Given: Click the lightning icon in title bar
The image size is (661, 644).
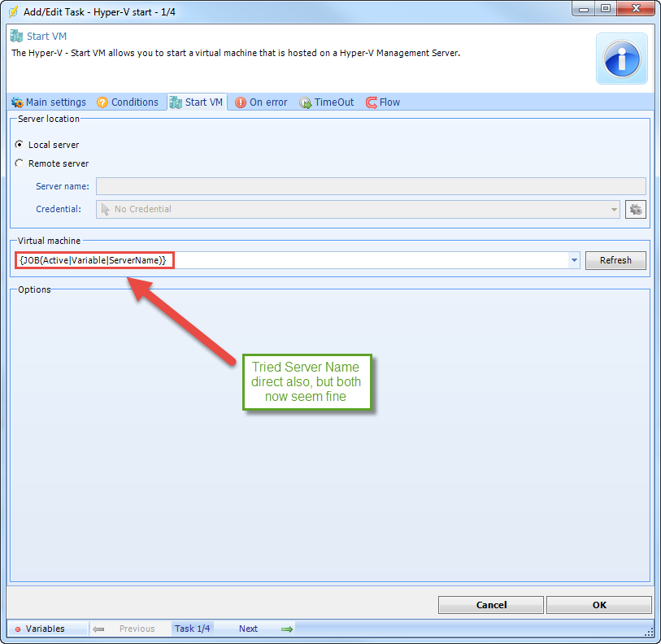Looking at the screenshot, I should tap(12, 11).
